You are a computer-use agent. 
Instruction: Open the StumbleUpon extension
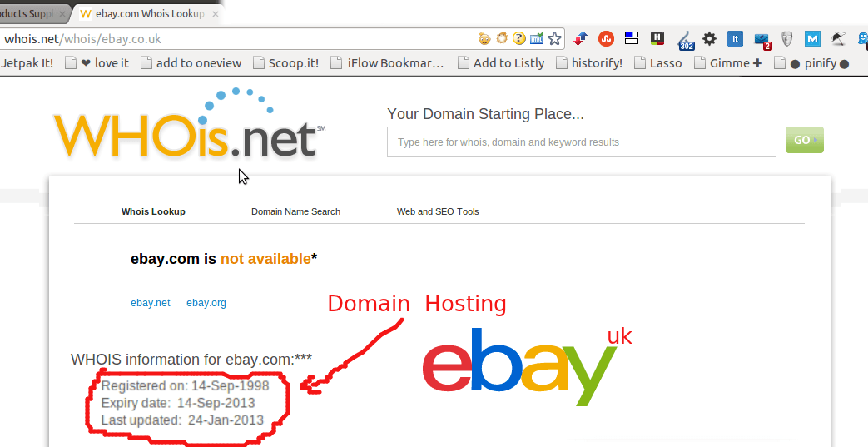[606, 39]
